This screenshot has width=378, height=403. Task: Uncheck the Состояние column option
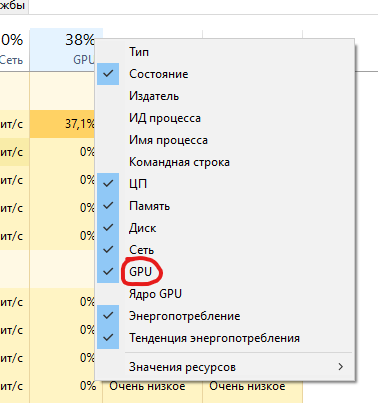tap(225, 74)
